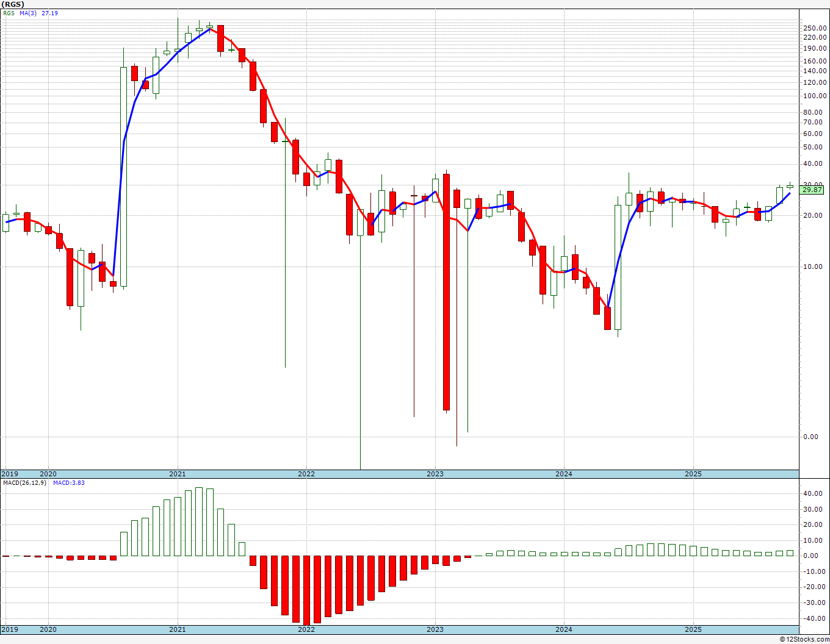Select the MACD:3.83 value readout
Screen dimensions: 830x644
pos(69,482)
